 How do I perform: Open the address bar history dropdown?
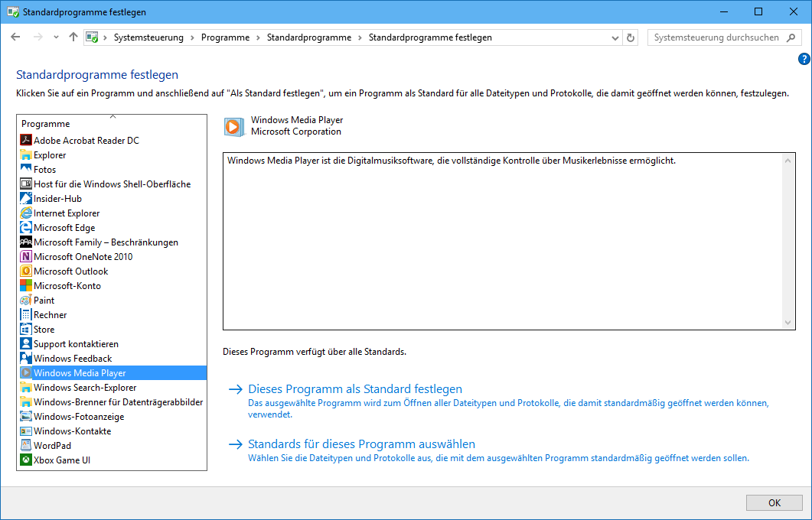coord(615,37)
